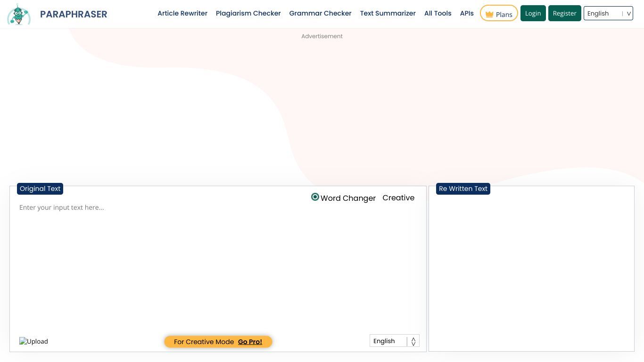This screenshot has height=362, width=644.
Task: Click the Upload file icon
Action: tap(33, 341)
